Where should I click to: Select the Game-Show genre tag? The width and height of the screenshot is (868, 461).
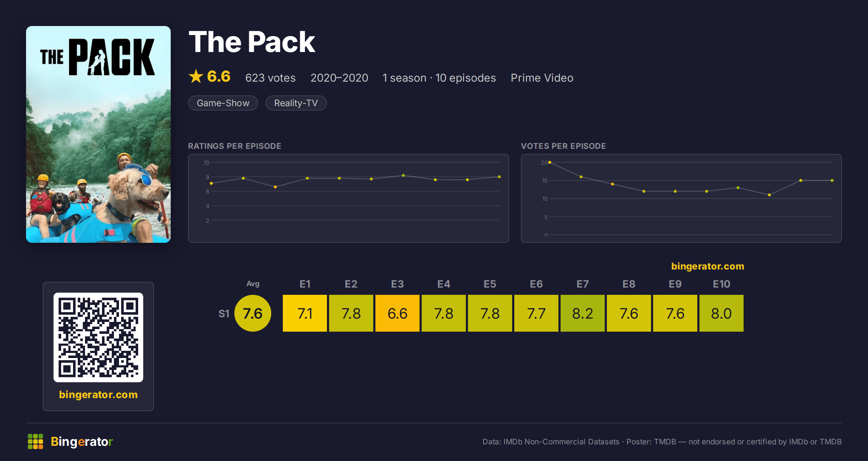point(223,103)
